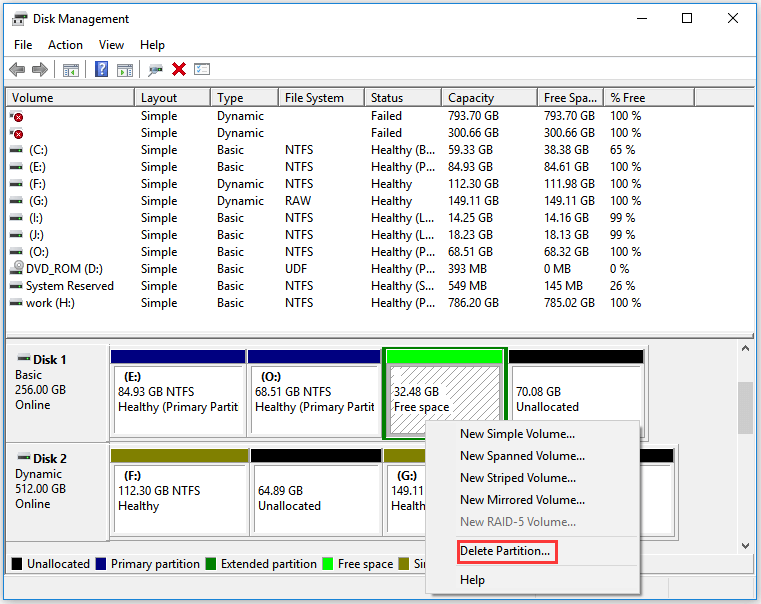761x604 pixels.
Task: Sort by the Layout column header
Action: 172,98
